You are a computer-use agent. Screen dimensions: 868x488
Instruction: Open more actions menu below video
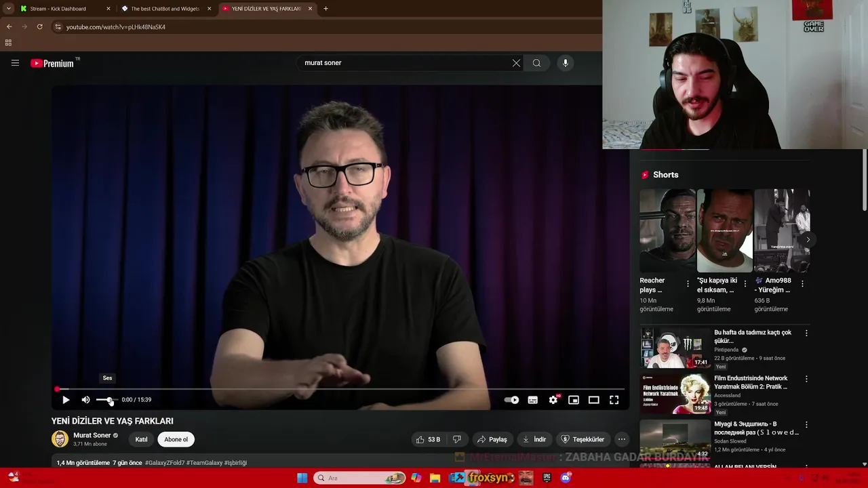[x=622, y=439]
